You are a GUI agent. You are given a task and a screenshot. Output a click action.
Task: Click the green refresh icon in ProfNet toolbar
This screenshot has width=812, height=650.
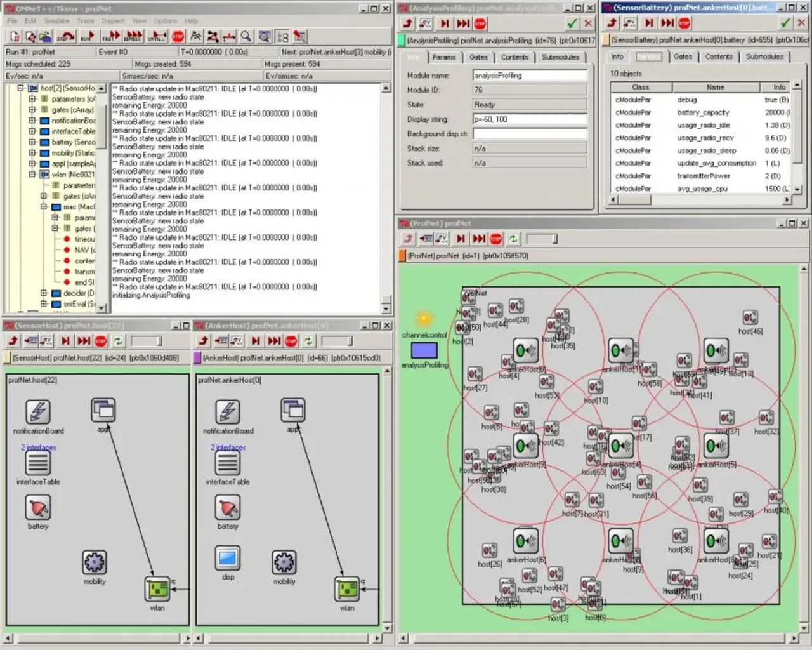[x=513, y=239]
